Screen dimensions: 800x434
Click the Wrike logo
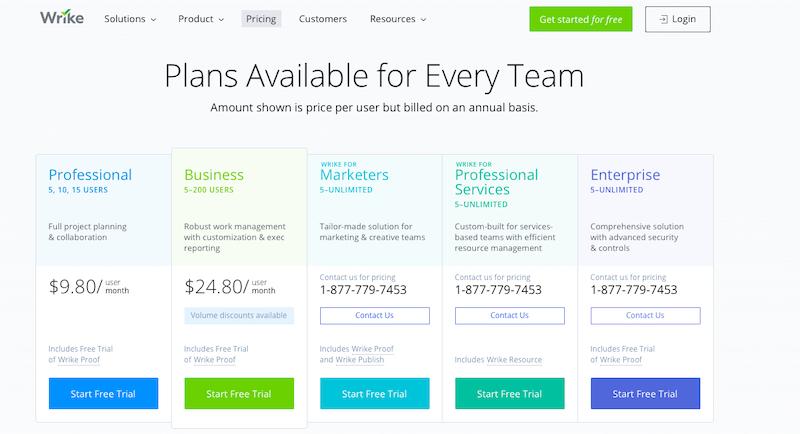click(x=62, y=18)
